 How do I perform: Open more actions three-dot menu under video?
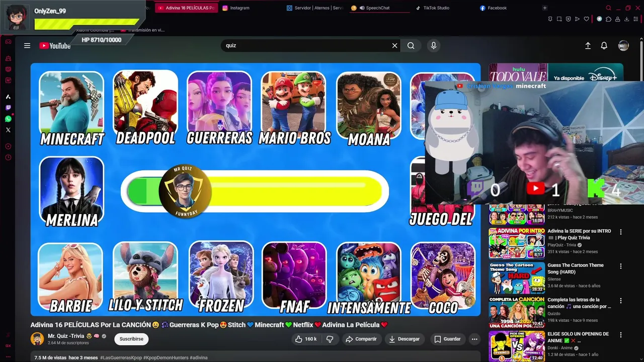[474, 339]
